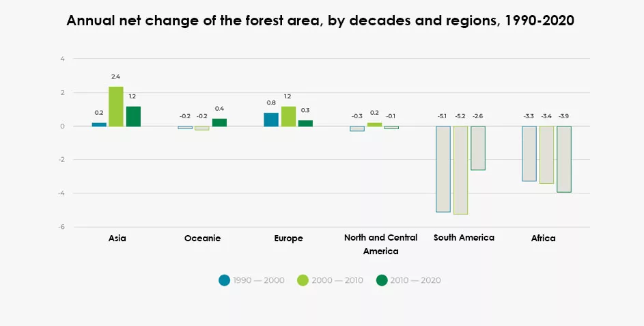The height and width of the screenshot is (326, 644).
Task: Select the Africa category label
Action: coord(543,239)
